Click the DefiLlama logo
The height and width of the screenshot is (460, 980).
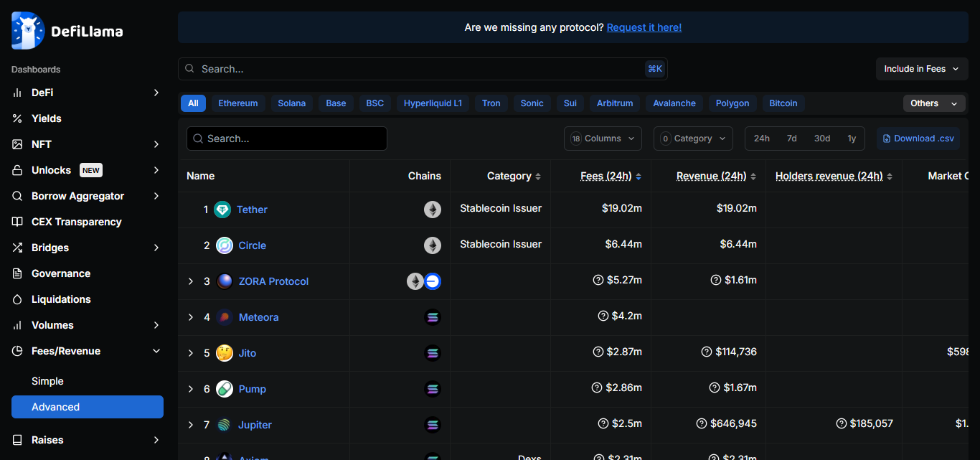(67, 31)
